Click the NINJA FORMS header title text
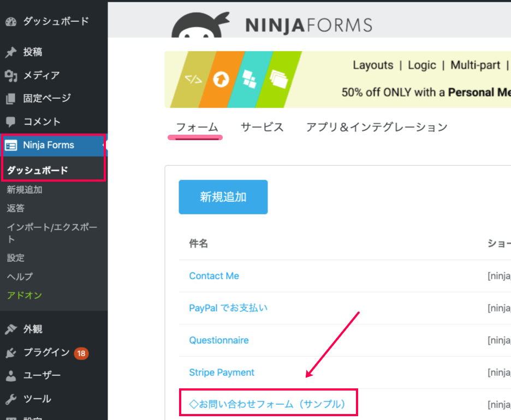The image size is (511, 420). [x=308, y=26]
